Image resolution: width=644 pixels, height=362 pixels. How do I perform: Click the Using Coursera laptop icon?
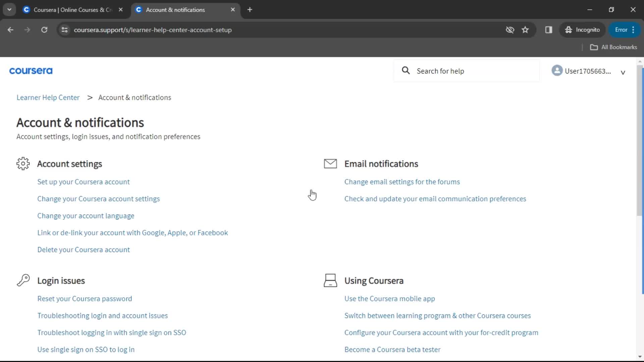330,280
